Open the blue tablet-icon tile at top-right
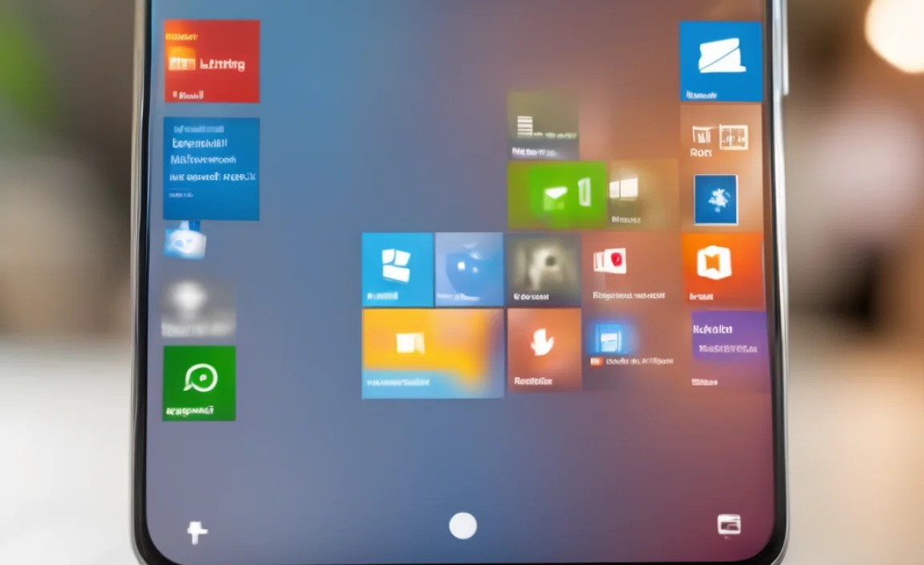The height and width of the screenshot is (565, 924). [x=720, y=62]
